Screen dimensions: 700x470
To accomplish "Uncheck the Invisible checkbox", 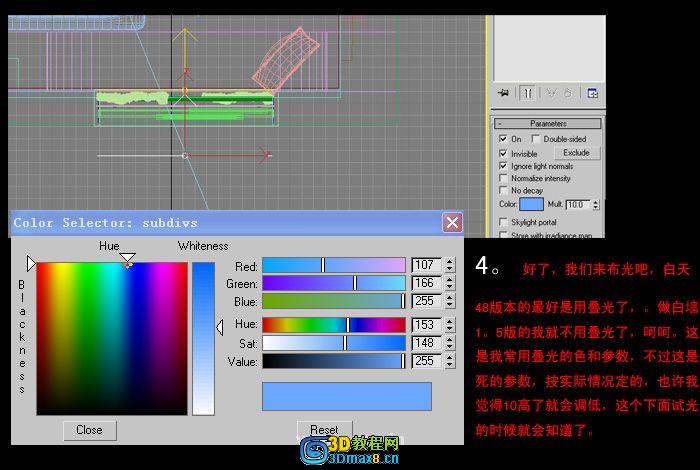I will (503, 154).
